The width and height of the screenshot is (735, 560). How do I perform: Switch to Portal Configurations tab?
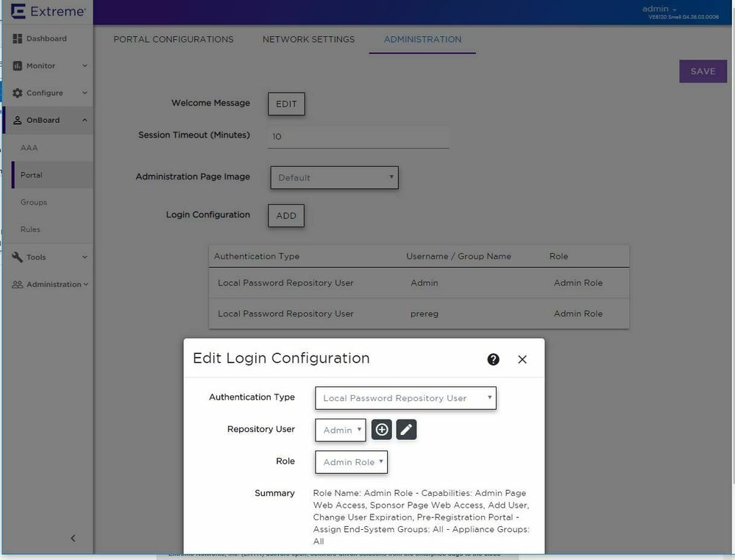[x=173, y=40]
